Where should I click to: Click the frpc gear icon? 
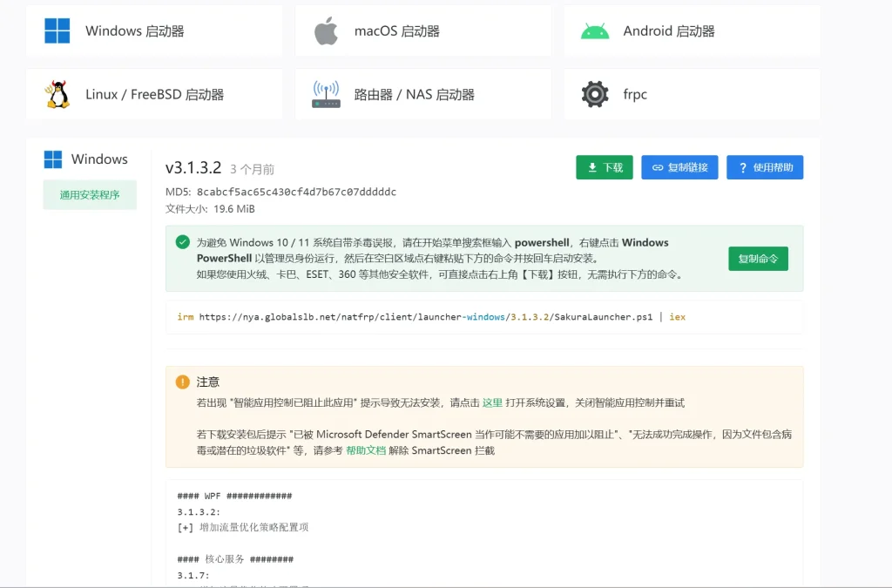pos(595,94)
